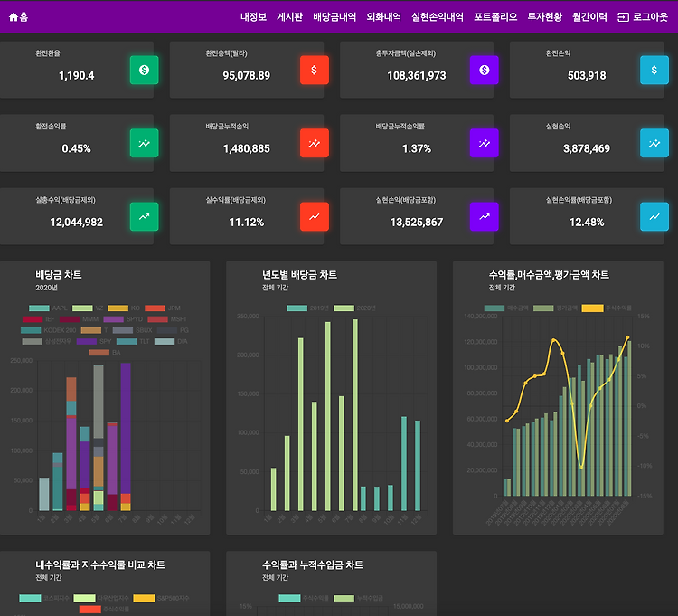Click the green trend icon on the 실총수익(배당금제외) card
Viewport: 678px width, 616px height.
(x=144, y=217)
